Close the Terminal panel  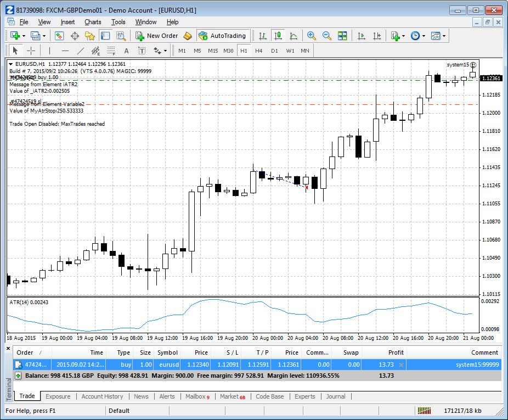(8, 349)
